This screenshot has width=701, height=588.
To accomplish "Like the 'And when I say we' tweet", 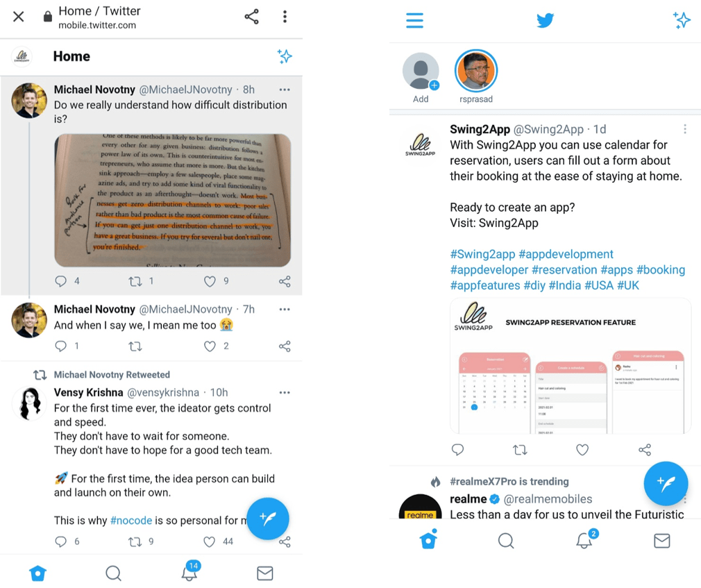I will [210, 346].
